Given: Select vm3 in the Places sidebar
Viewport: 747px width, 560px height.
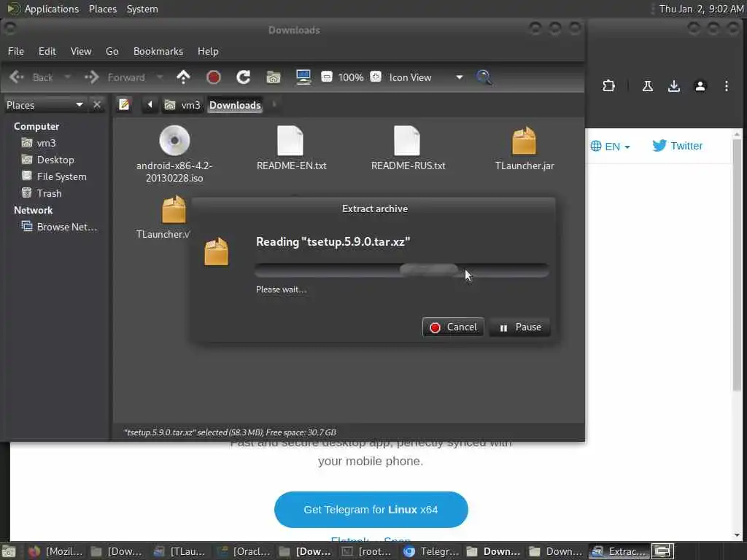Looking at the screenshot, I should 39,143.
